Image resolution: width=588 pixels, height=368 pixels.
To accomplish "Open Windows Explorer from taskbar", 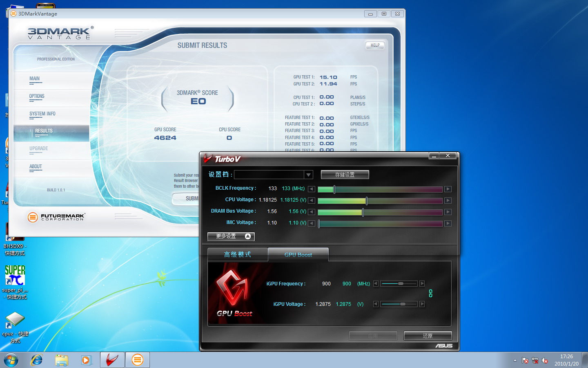I will point(62,360).
